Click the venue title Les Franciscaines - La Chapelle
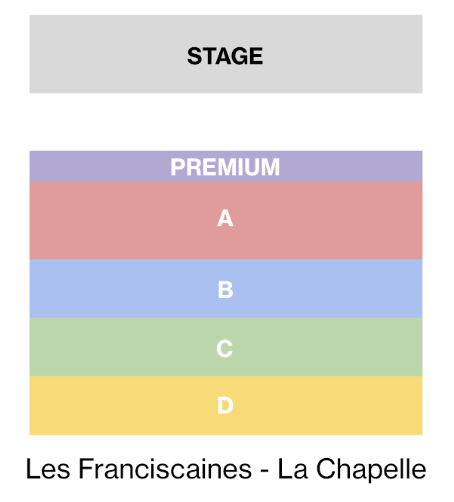454x502 pixels. 226,469
